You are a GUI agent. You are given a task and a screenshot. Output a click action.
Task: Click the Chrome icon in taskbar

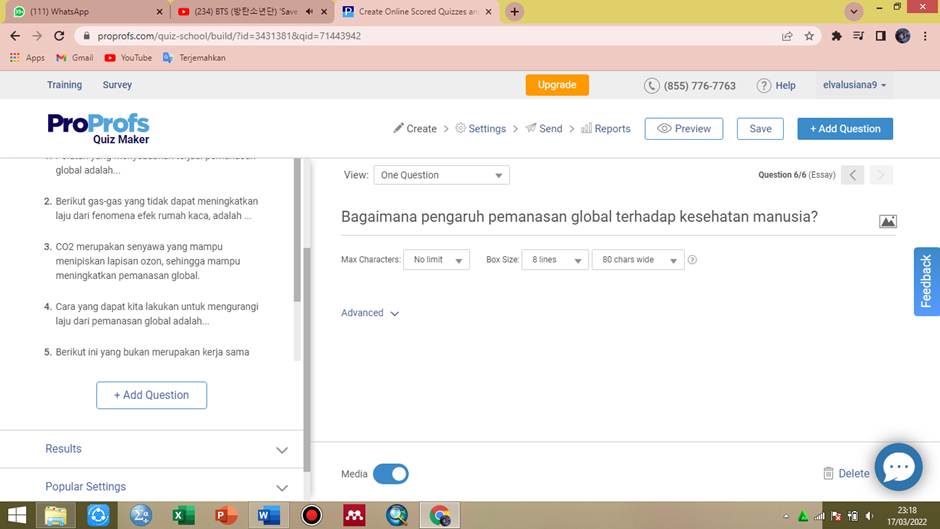439,515
